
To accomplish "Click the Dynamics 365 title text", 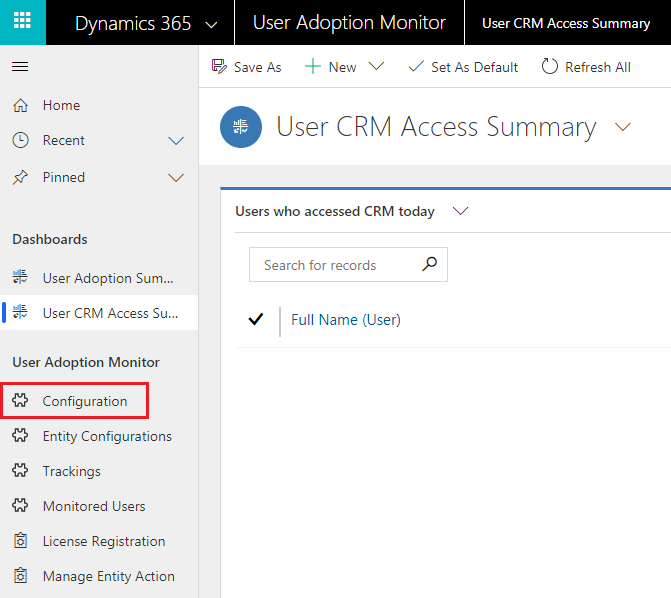I will pyautogui.click(x=133, y=24).
